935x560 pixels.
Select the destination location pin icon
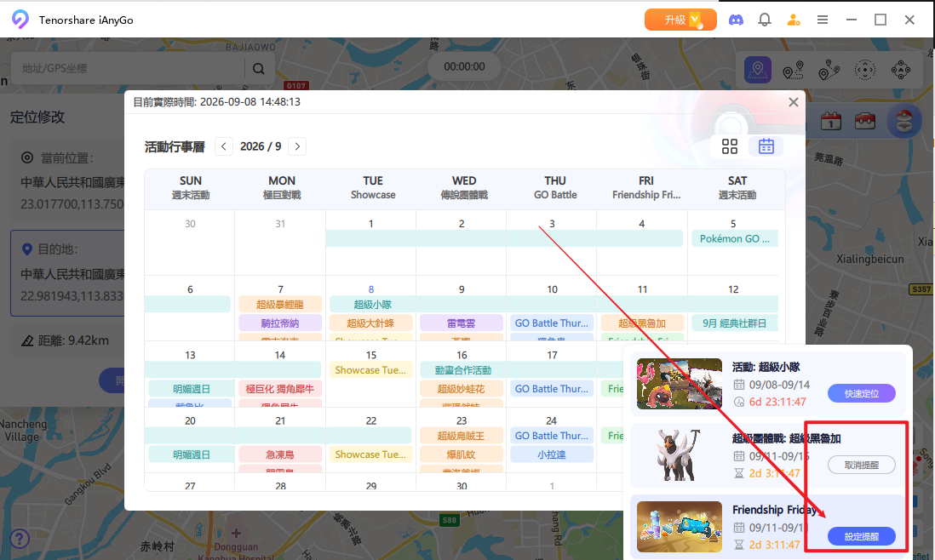27,249
